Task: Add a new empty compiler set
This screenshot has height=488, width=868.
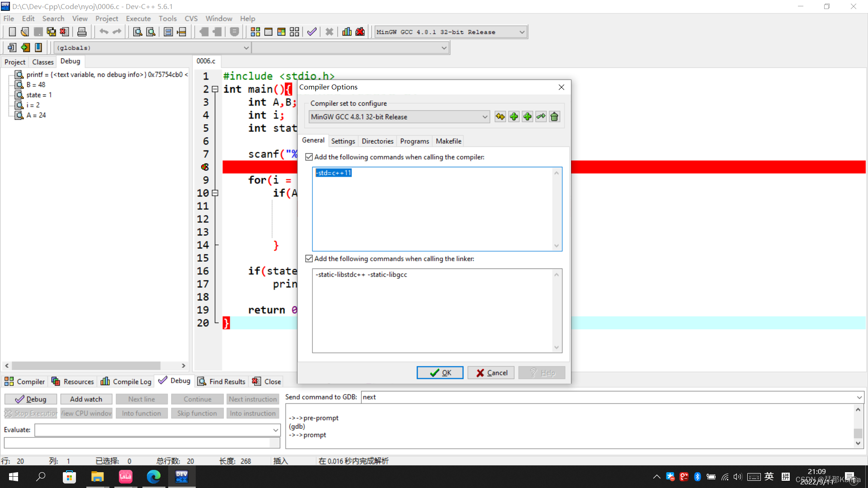Action: click(514, 117)
